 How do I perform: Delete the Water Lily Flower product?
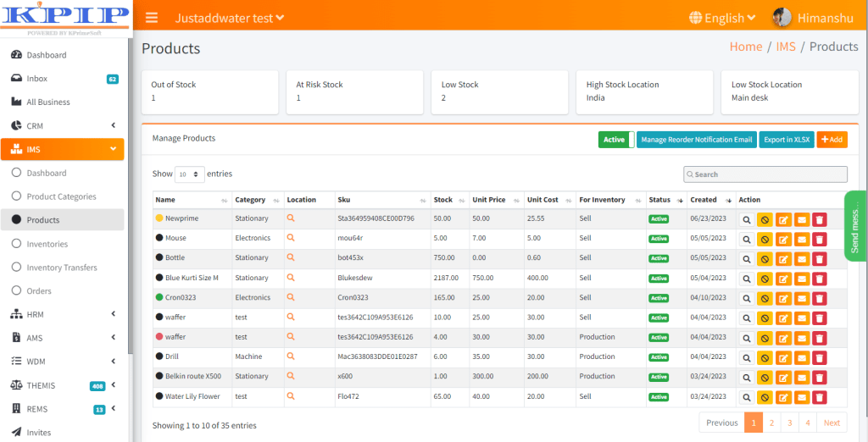(x=820, y=397)
